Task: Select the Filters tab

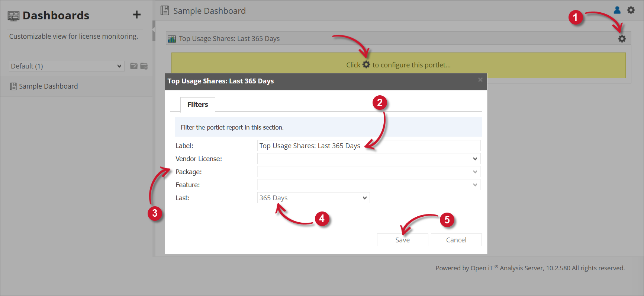Action: (197, 105)
